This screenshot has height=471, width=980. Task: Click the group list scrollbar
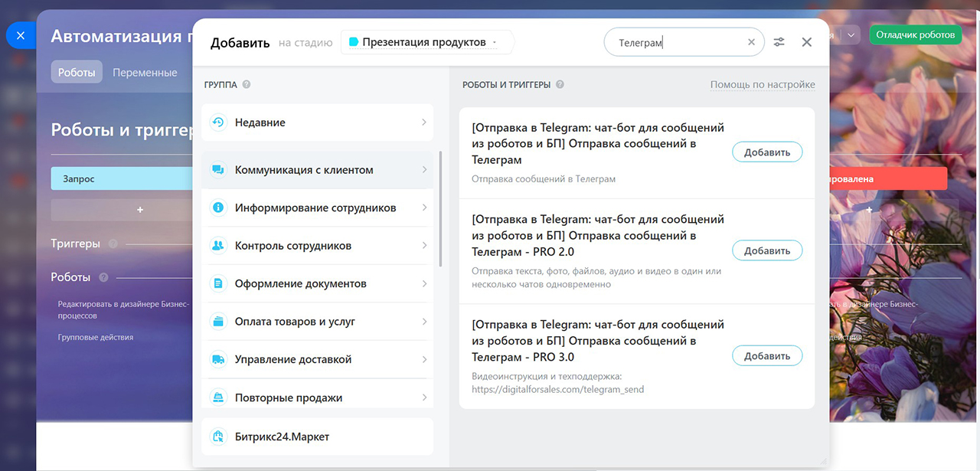tap(440, 208)
